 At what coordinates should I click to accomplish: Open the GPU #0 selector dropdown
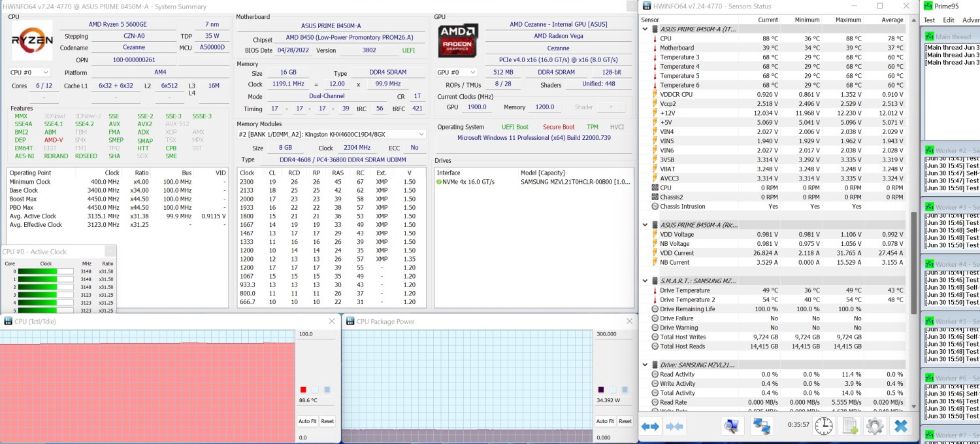coord(455,73)
